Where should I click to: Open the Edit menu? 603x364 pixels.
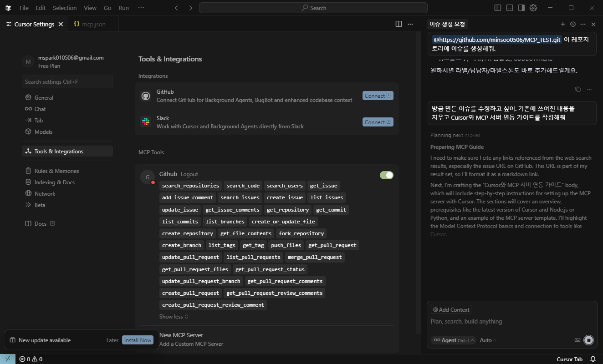[x=41, y=8]
